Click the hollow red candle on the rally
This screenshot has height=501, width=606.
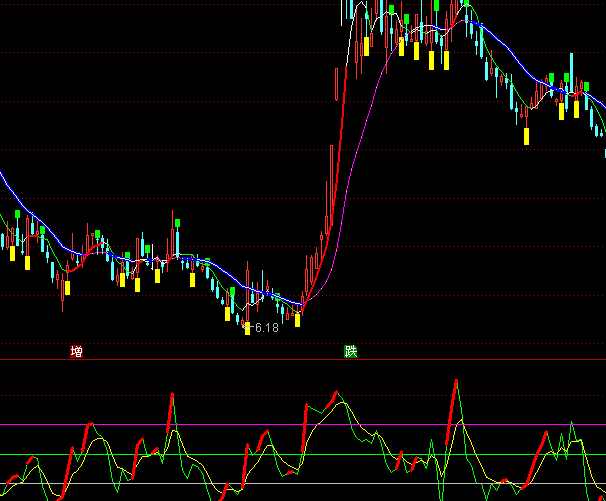[337, 84]
